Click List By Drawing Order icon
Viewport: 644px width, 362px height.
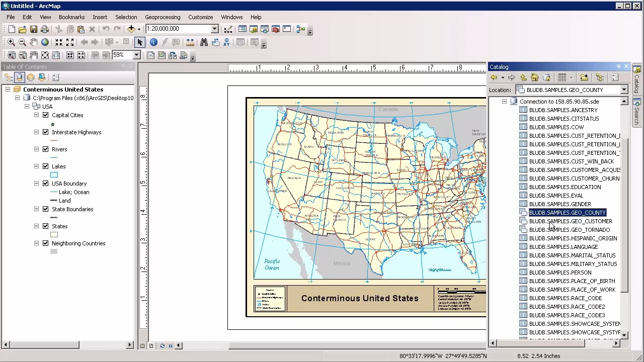(9, 77)
